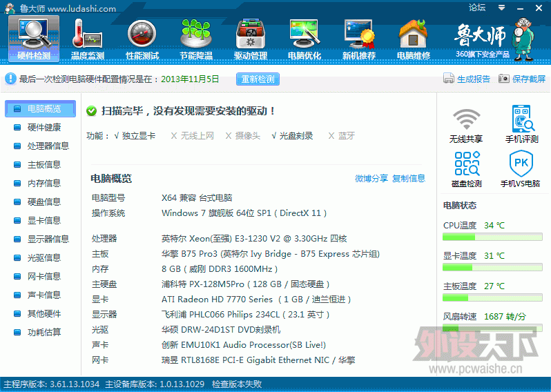This screenshot has height=392, width=551.
Task: Open the 手机VS电脑 PK tool
Action: click(x=520, y=169)
